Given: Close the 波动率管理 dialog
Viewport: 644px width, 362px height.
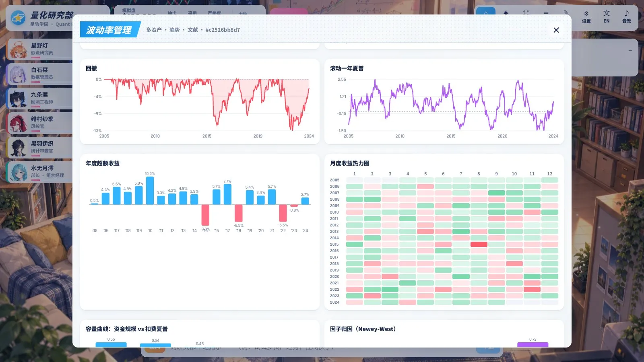Looking at the screenshot, I should (556, 30).
